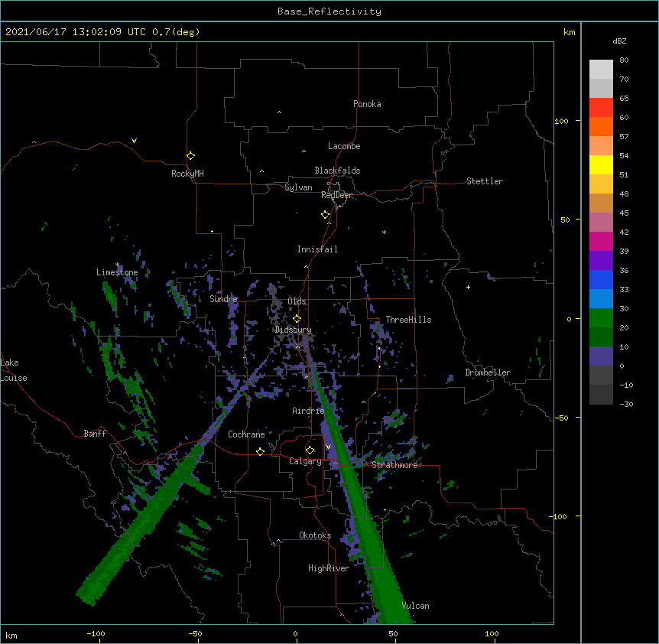Select the Cochrane label

(x=246, y=434)
